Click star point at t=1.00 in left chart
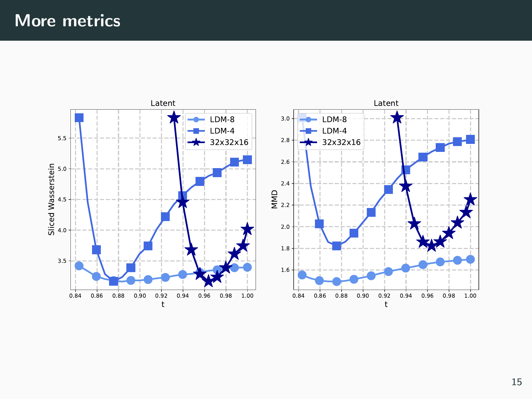The image size is (532, 399). (x=247, y=229)
